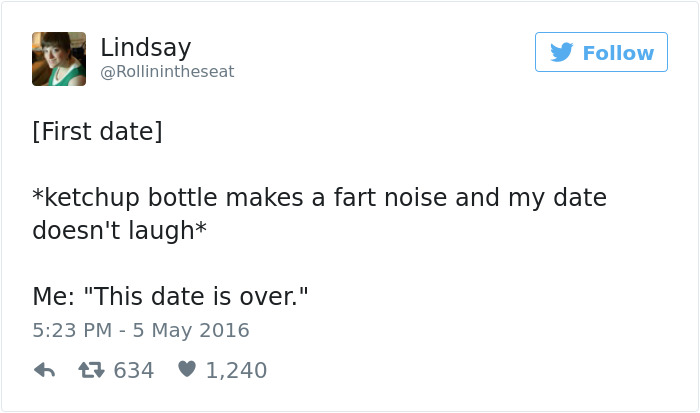Visit the @Rollinintheseat handle link

167,72
